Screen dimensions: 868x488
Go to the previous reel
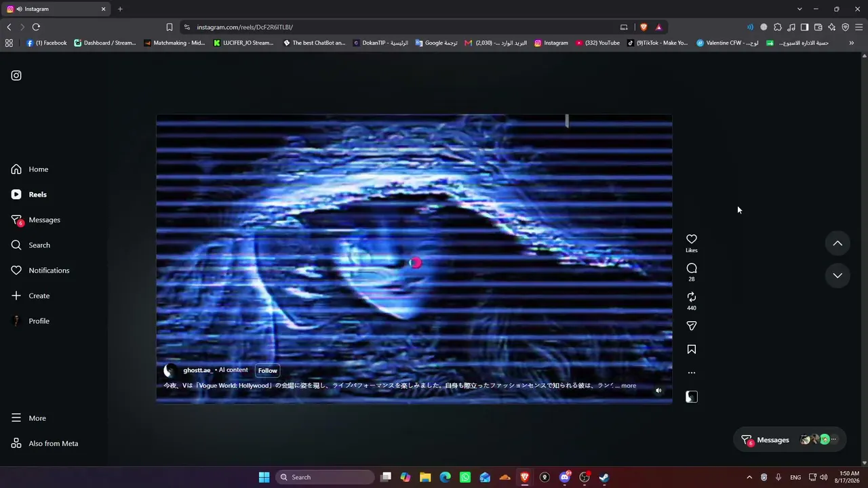pos(837,243)
